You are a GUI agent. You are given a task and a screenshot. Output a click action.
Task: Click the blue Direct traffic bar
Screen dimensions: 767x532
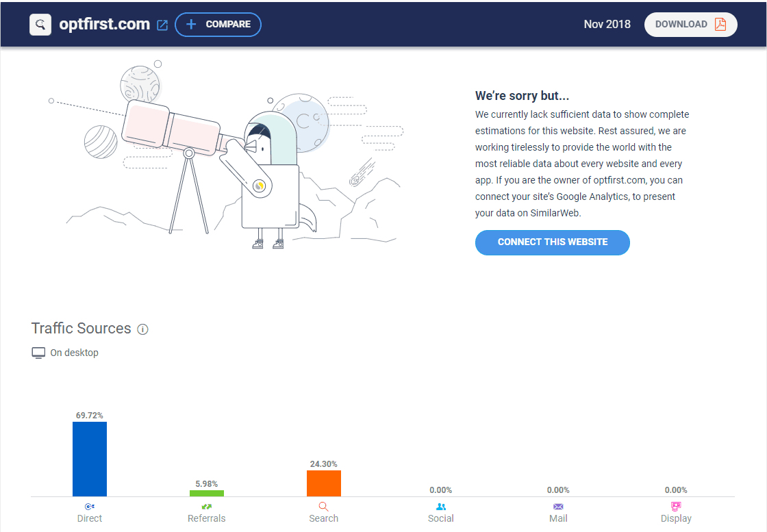[x=89, y=459]
